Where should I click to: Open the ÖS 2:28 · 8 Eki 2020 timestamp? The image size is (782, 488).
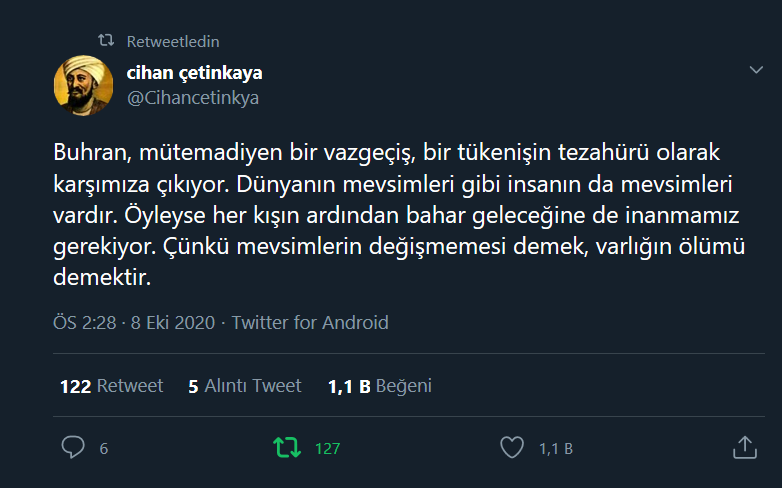point(134,322)
